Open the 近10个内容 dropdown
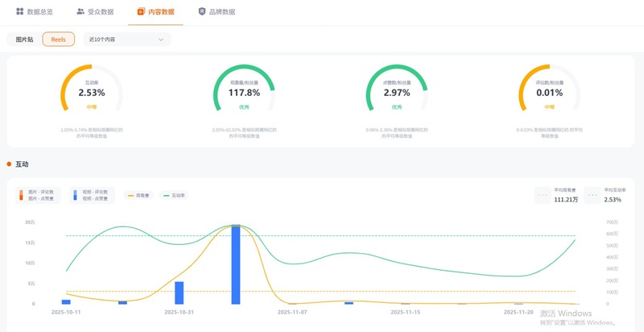This screenshot has height=332, width=644. coord(127,39)
